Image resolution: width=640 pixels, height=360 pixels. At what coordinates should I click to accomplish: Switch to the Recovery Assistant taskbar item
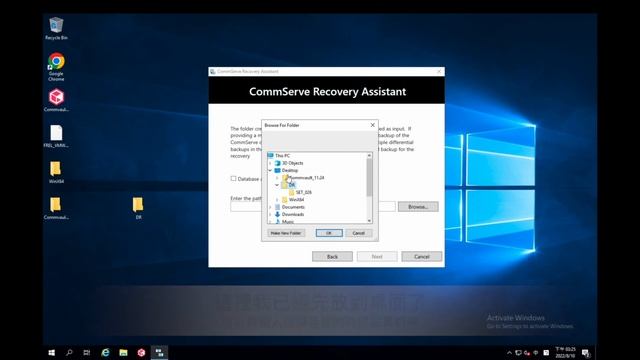(x=159, y=353)
